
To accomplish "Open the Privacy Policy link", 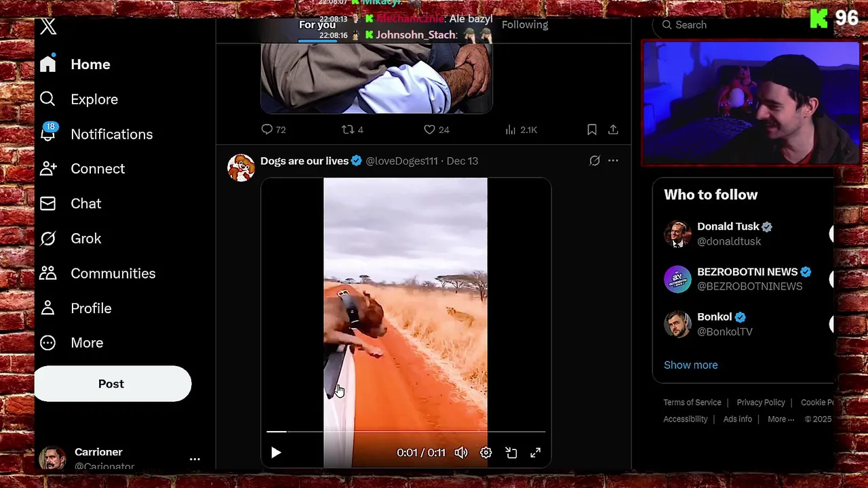I will point(761,403).
